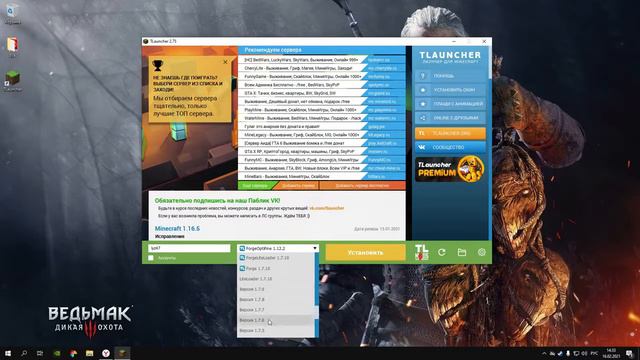Click green Ваш сервер tab
Image resolution: width=640 pixels, height=360 pixels.
point(257,186)
